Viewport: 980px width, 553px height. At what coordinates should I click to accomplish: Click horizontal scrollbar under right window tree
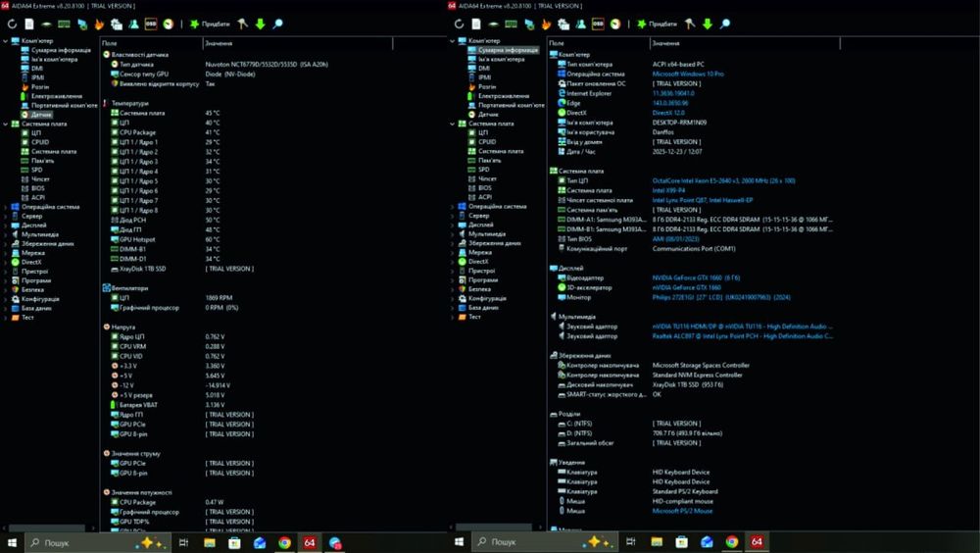494,528
